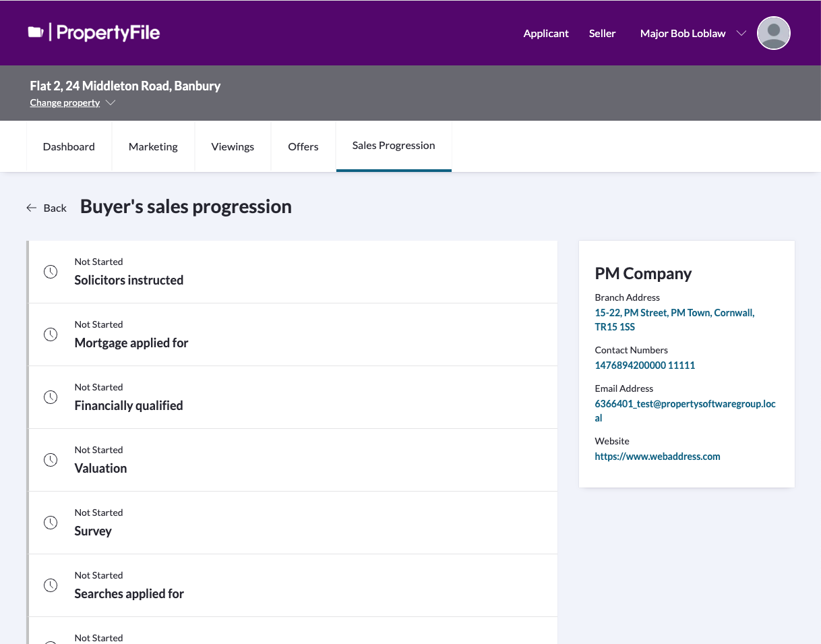Click the Email Address label
The image size is (821, 644).
[624, 388]
